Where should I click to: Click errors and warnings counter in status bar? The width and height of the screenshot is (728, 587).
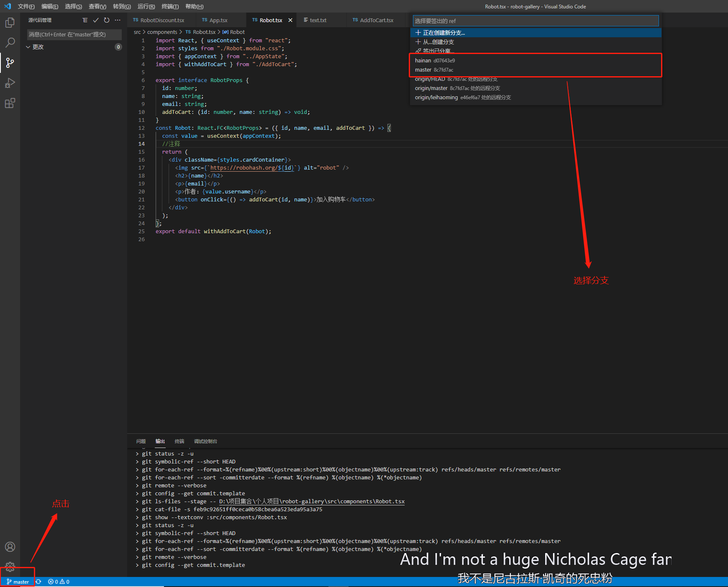tap(58, 582)
